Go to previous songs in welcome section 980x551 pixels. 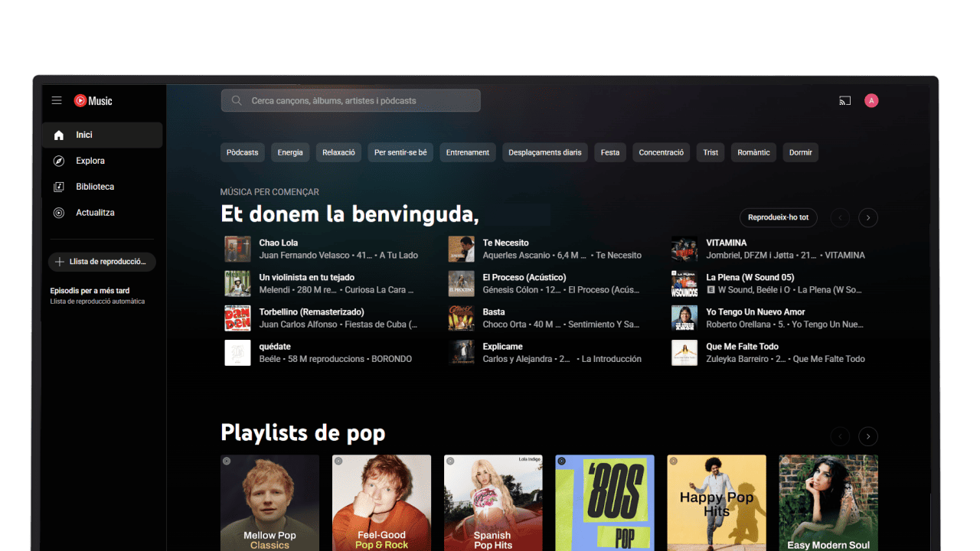click(841, 217)
